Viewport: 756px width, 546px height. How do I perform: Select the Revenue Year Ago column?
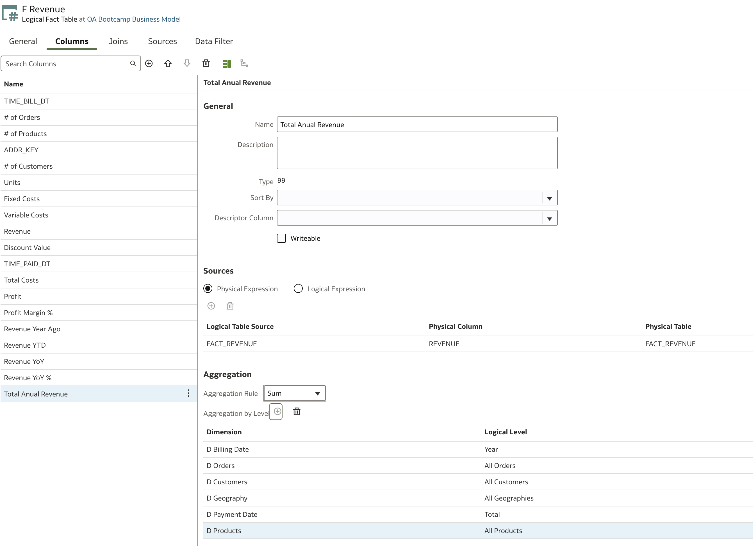(x=99, y=329)
